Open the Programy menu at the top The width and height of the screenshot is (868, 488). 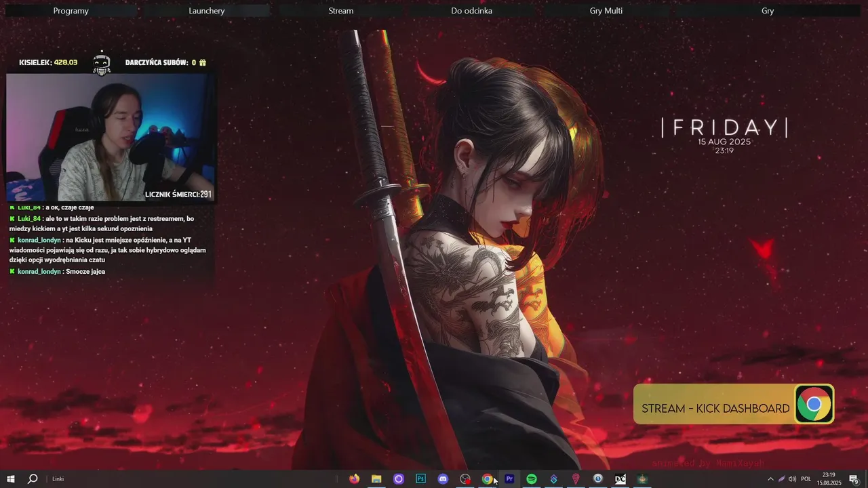(71, 11)
